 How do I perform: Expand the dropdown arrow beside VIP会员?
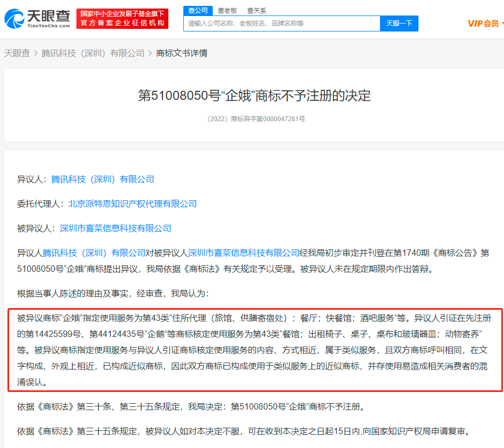(x=503, y=23)
